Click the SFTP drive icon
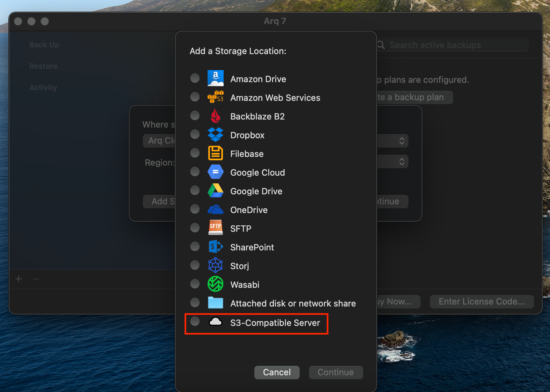This screenshot has height=392, width=550. [x=216, y=228]
